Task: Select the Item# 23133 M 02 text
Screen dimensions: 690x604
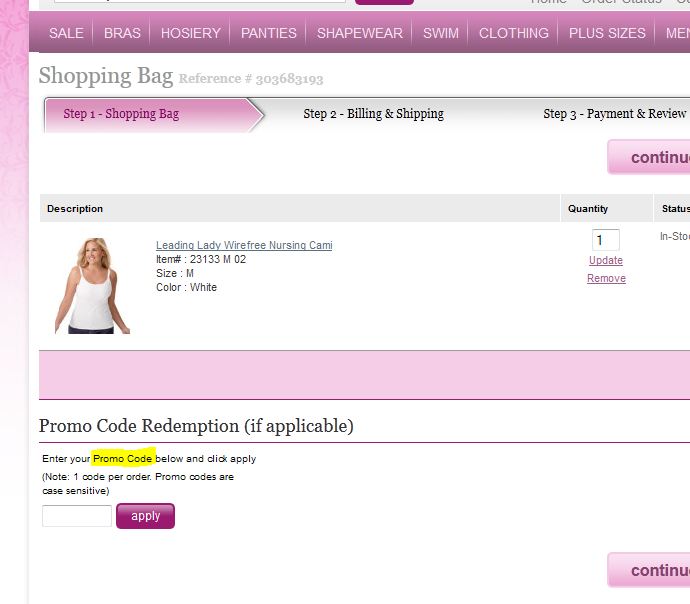Action: pos(201,259)
